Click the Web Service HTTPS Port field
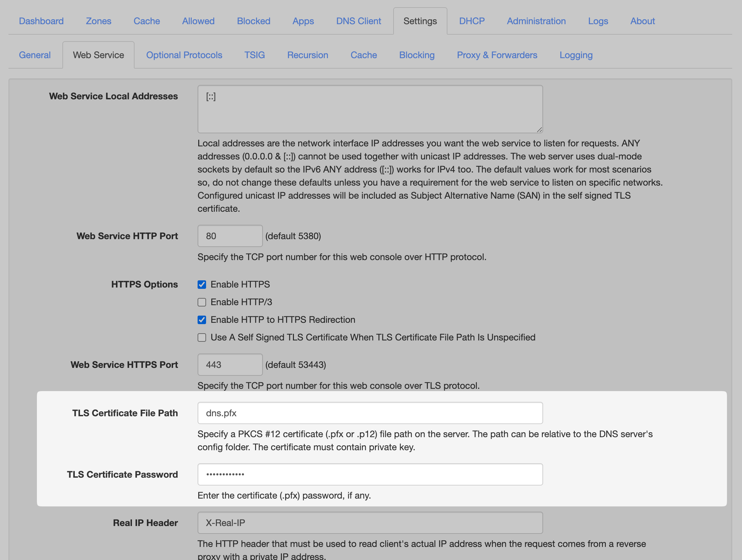The height and width of the screenshot is (560, 742). 230,365
